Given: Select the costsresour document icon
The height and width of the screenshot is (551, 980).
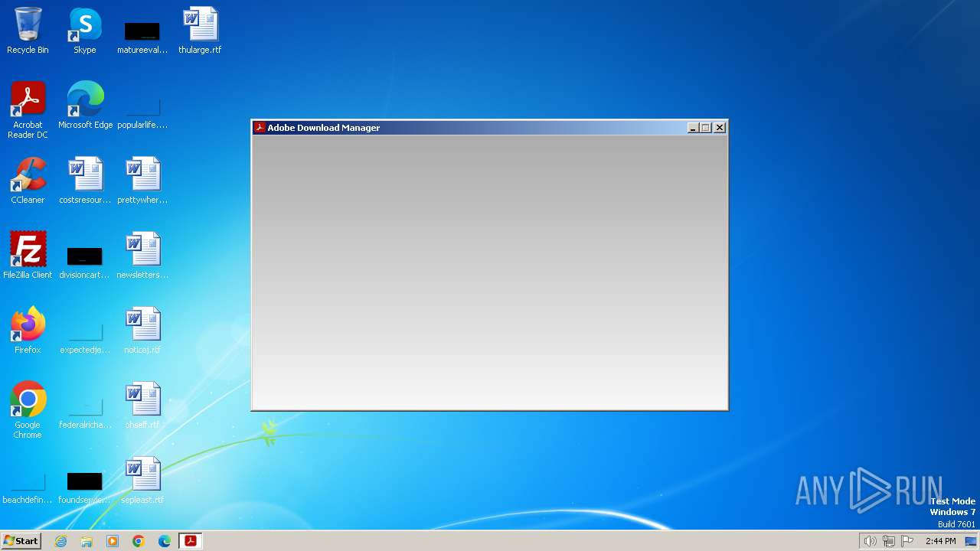Looking at the screenshot, I should click(85, 181).
